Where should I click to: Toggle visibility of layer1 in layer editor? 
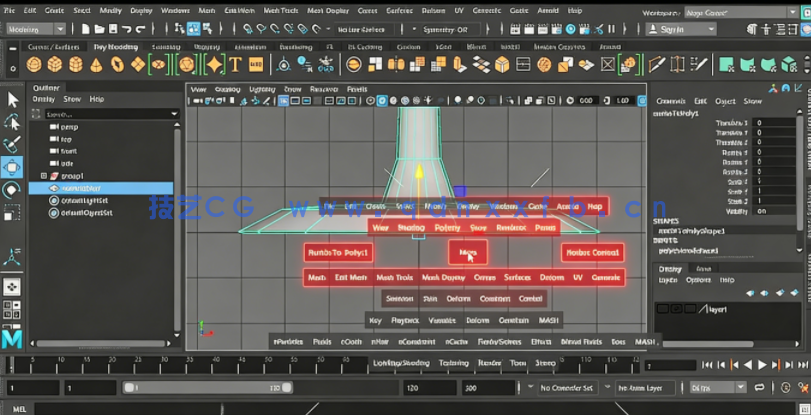point(664,309)
